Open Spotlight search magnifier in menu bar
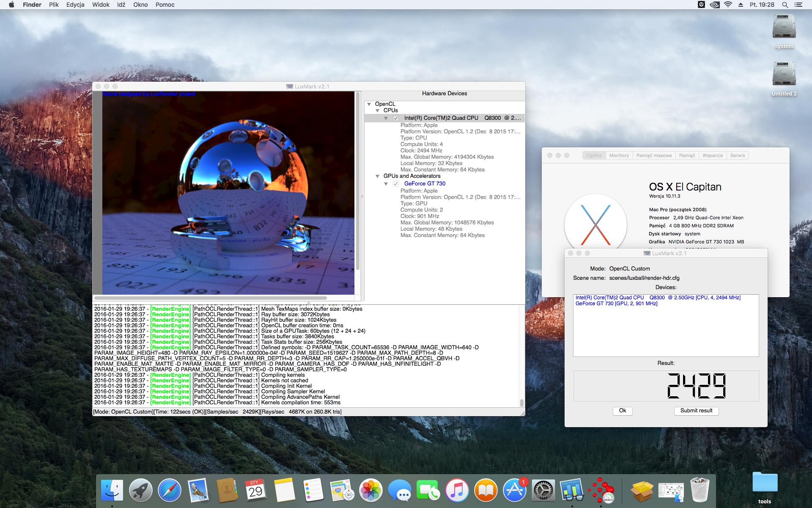 (x=785, y=5)
